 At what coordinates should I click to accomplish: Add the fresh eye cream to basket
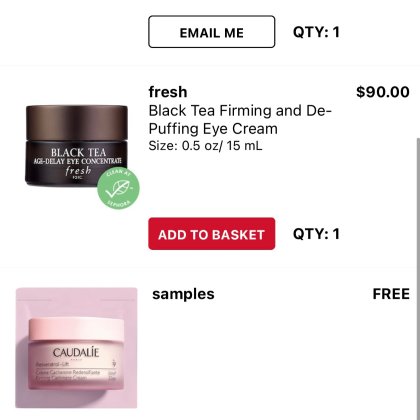click(212, 234)
